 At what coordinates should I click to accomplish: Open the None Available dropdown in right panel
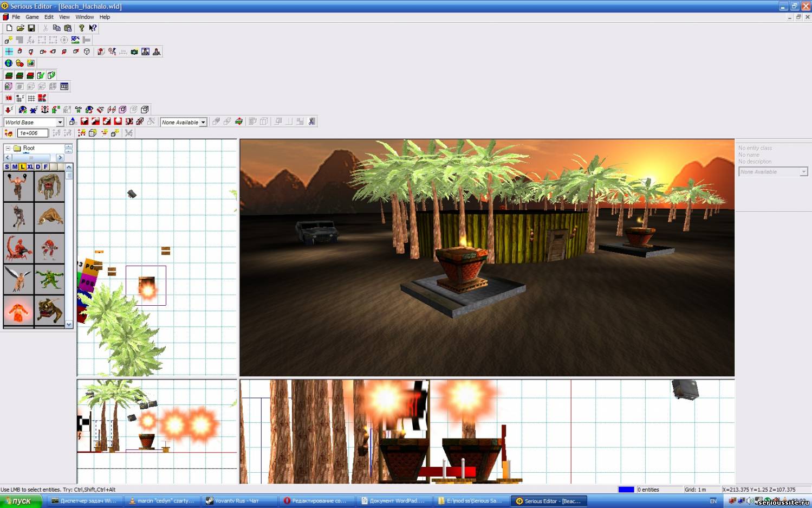(803, 171)
